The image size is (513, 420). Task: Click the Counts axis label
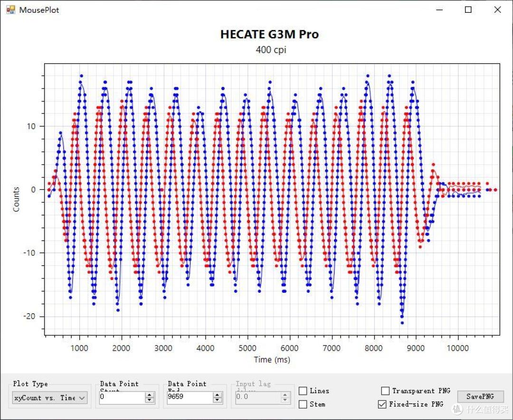click(16, 199)
